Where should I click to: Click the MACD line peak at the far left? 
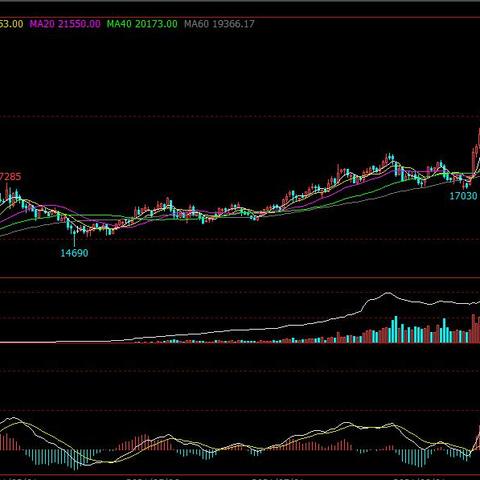(13, 418)
